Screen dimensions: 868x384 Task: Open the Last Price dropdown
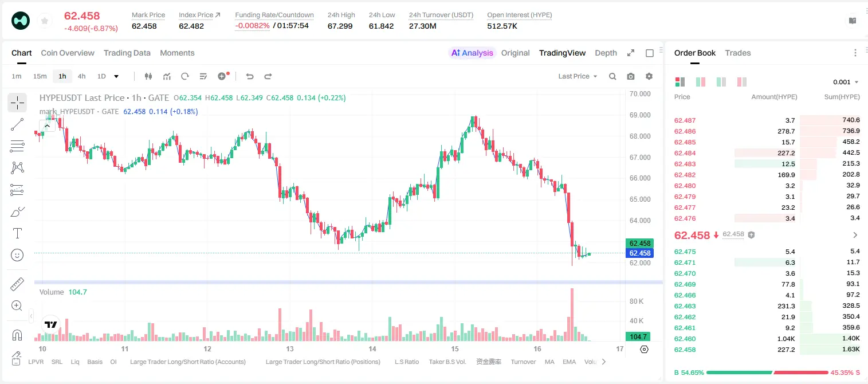[578, 76]
